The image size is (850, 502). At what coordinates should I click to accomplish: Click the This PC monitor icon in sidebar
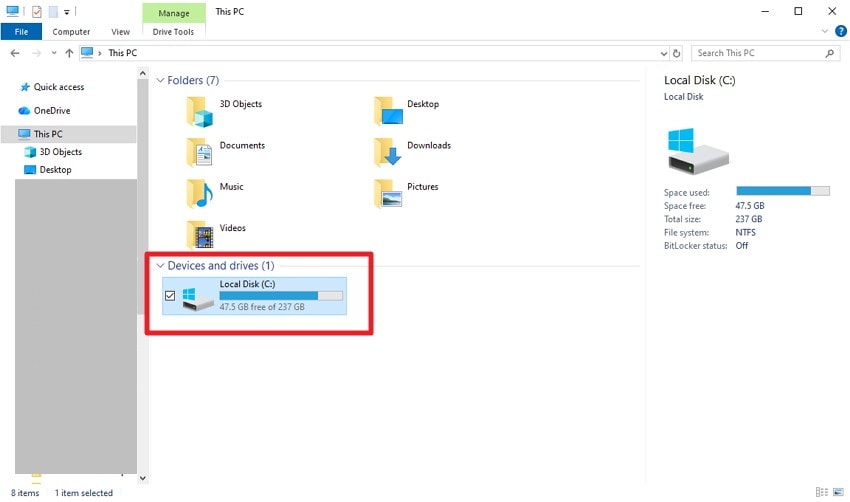(x=24, y=133)
